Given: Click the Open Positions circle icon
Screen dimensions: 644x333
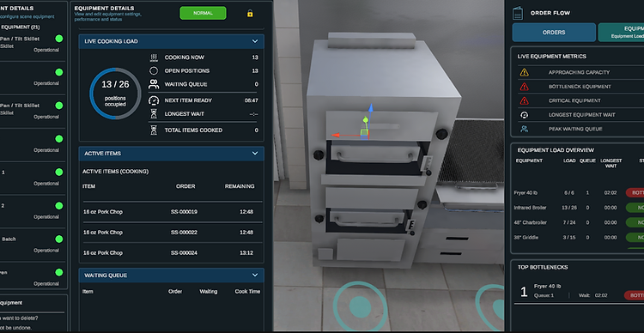Looking at the screenshot, I should [x=154, y=70].
